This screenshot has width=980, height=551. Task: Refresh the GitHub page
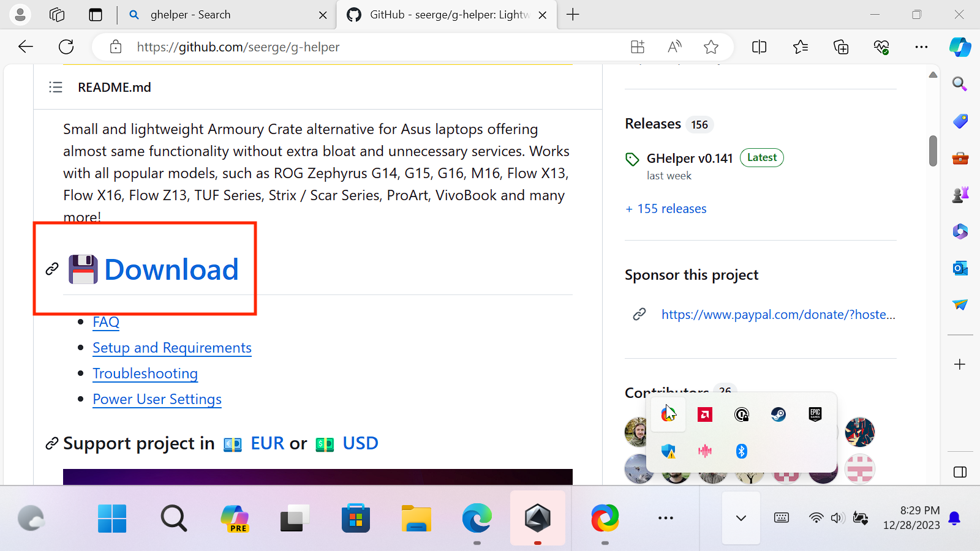point(66,47)
